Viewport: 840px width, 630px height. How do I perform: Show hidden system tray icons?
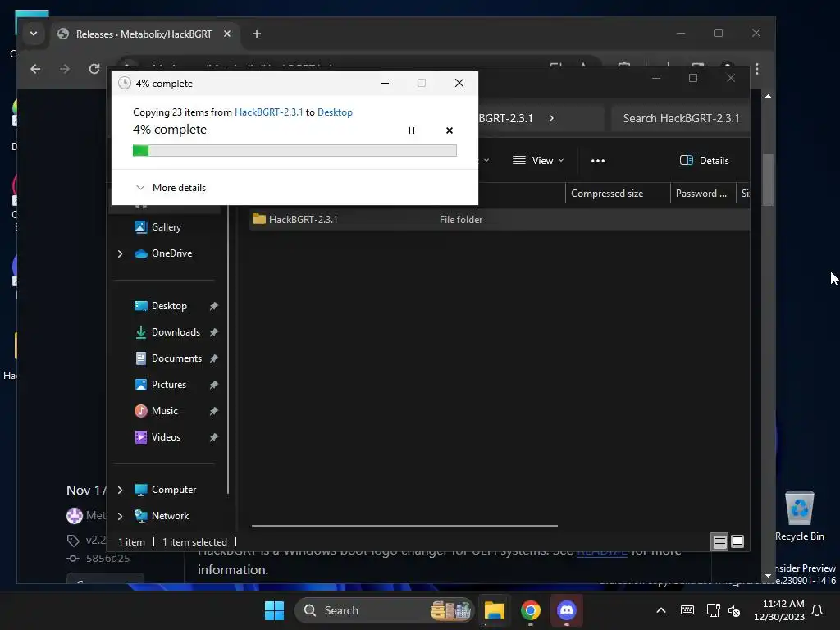pyautogui.click(x=661, y=610)
